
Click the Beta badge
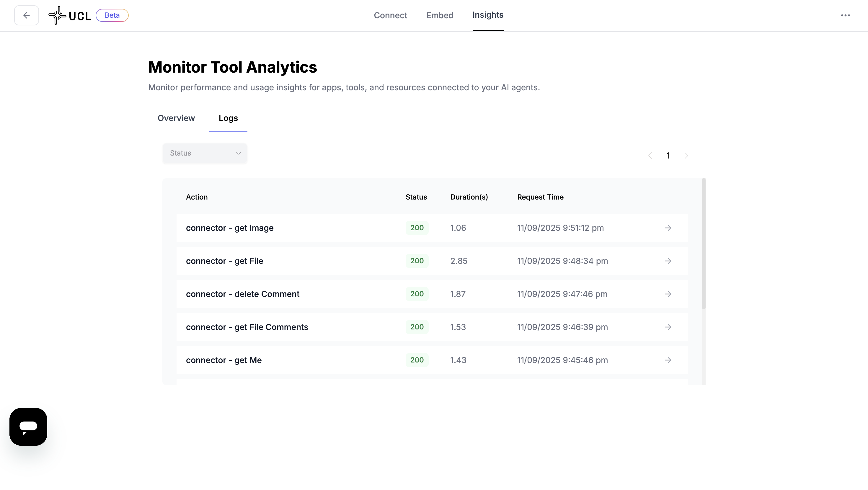[x=112, y=16]
